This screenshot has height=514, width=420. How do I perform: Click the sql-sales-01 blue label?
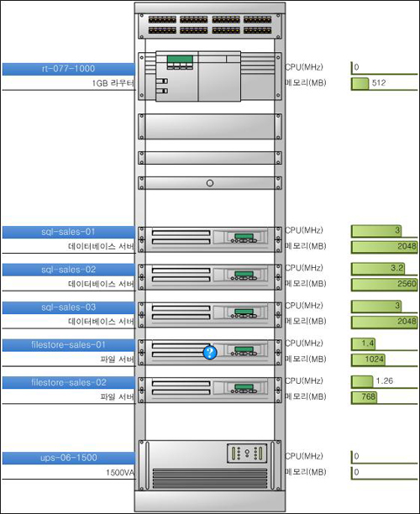[x=69, y=232]
